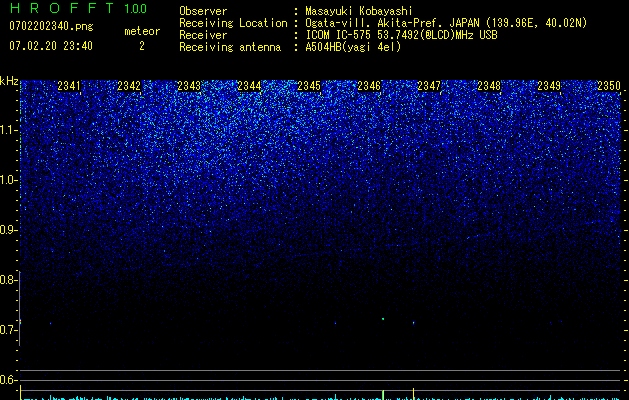The height and width of the screenshot is (400, 629).
Task: Select the location text Ogata-vill. Akita-Pref. JAPAN
Action: click(392, 23)
